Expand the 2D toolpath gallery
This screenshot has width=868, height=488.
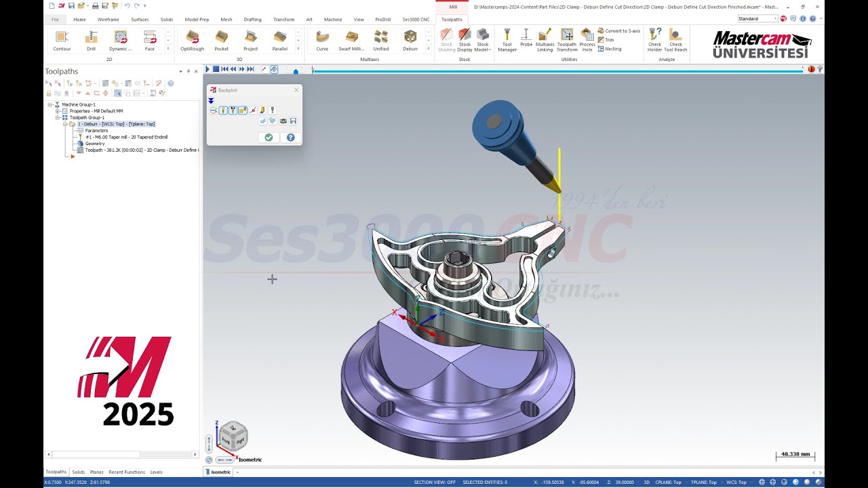[x=167, y=49]
